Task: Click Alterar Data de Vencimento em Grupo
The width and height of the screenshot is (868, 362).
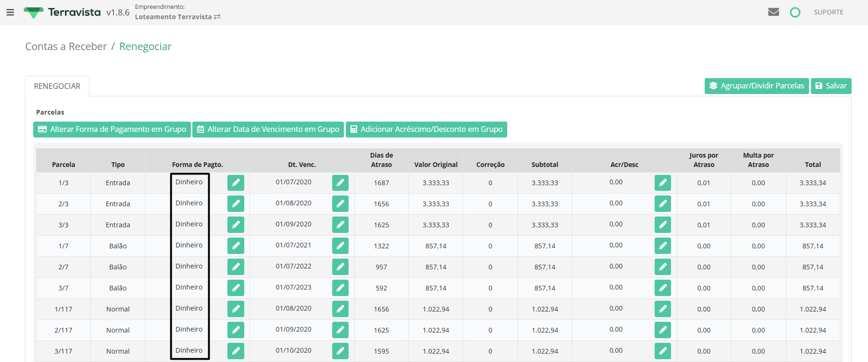Action: pos(268,130)
